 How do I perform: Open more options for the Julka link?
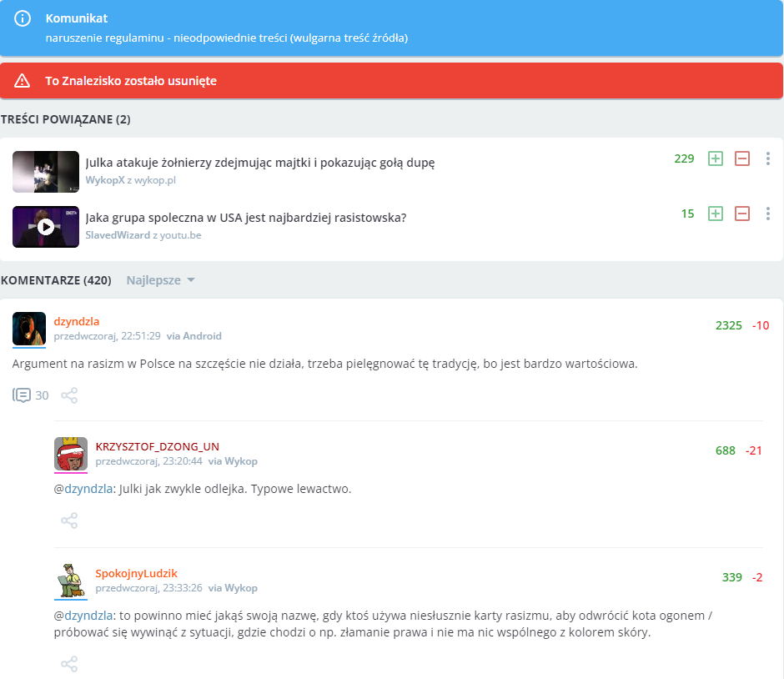tap(768, 158)
